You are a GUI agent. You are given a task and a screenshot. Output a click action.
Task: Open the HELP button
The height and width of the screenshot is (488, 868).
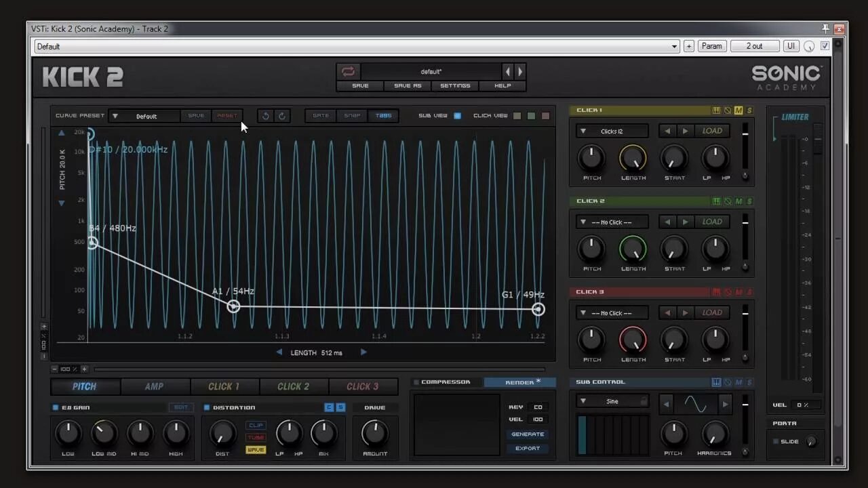(x=502, y=86)
